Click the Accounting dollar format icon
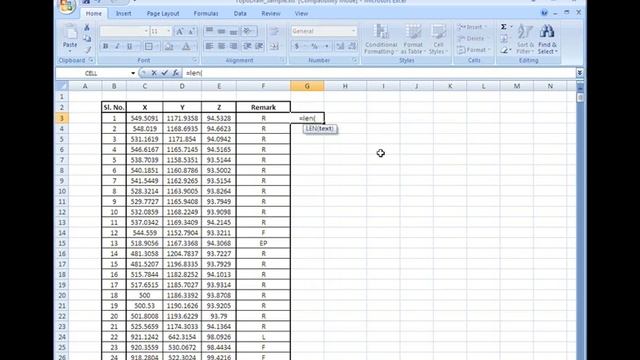Screen dimensions: 640x360 pos(297,47)
